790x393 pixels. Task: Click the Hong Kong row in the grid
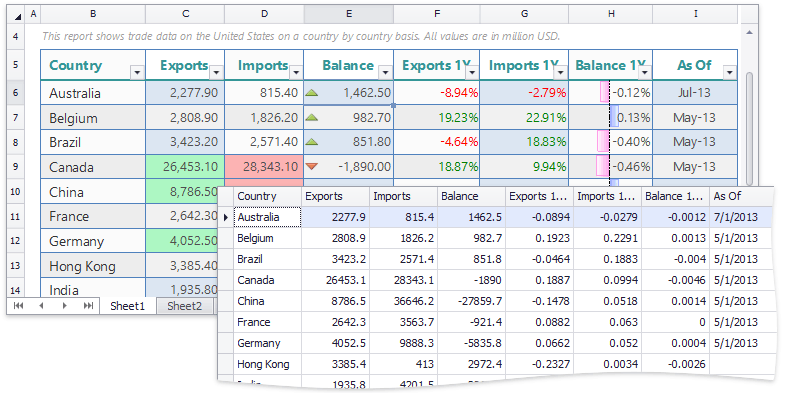pyautogui.click(x=496, y=364)
